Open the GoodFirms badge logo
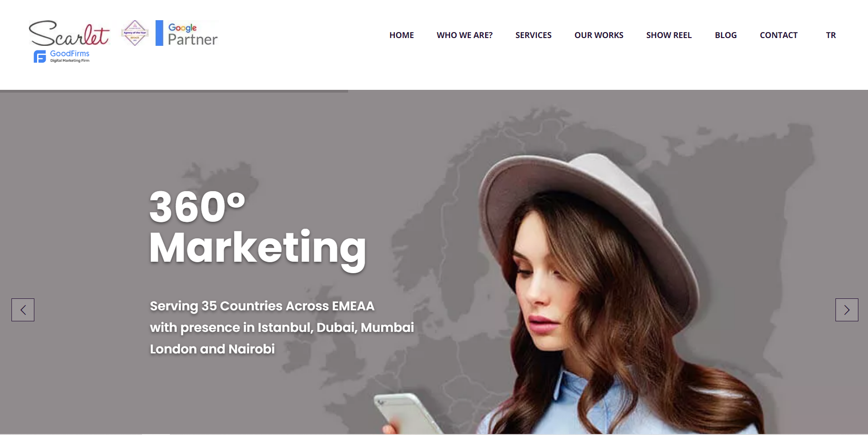Screen dimensions: 868x435 [61, 56]
